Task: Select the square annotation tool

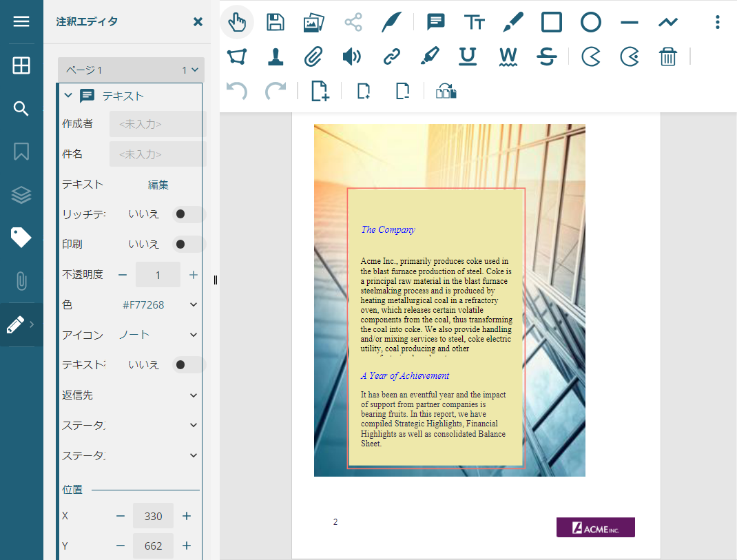Action: (x=551, y=22)
